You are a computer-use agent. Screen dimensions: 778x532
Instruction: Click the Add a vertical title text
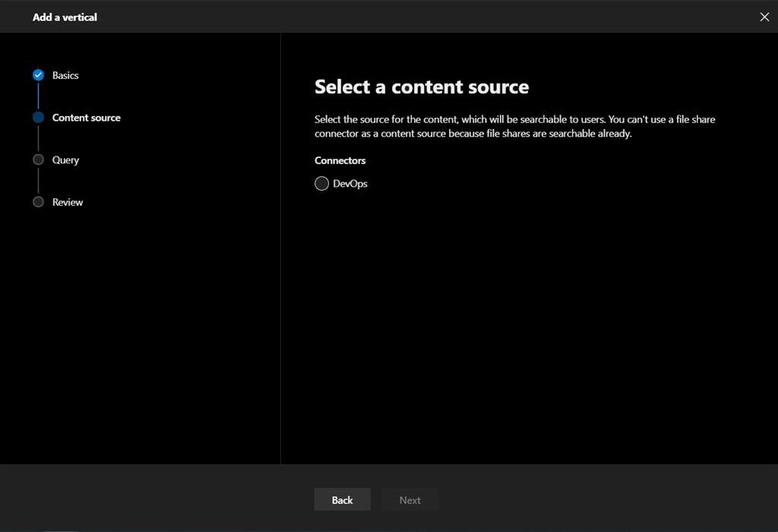coord(64,17)
